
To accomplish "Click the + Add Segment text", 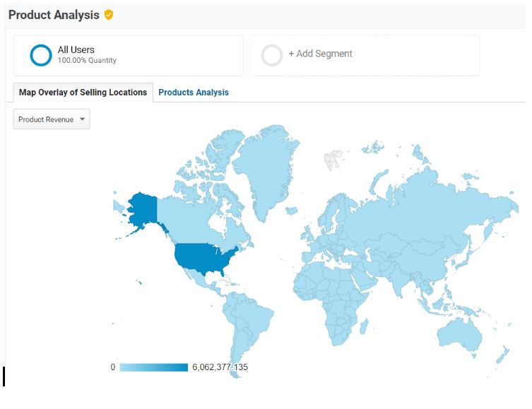I will tap(320, 54).
